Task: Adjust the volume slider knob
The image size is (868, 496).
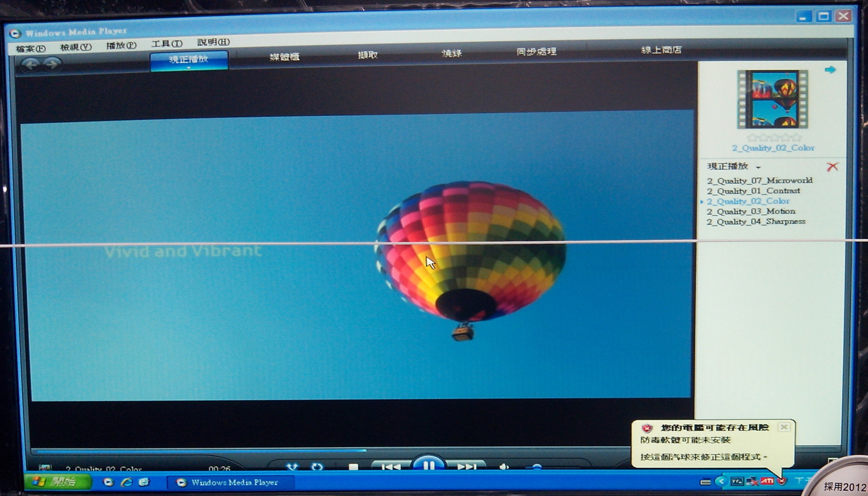Action: coord(537,467)
